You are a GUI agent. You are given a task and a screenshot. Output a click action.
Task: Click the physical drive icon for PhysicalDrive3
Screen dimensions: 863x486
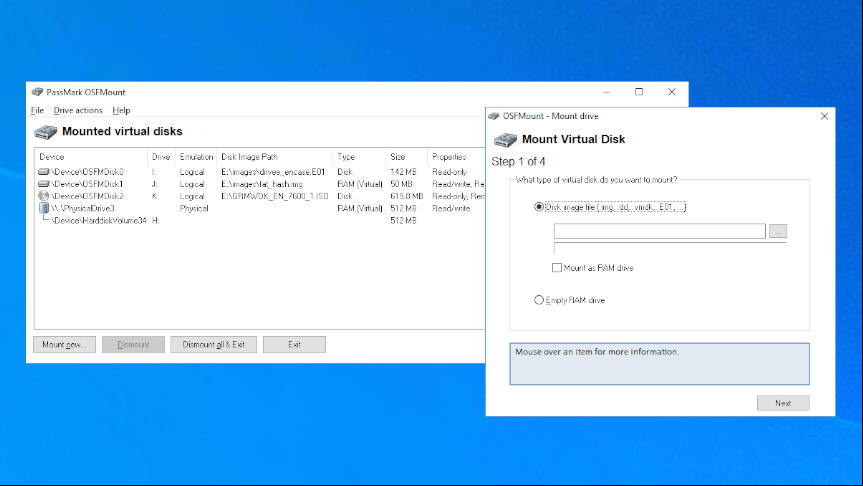[43, 208]
